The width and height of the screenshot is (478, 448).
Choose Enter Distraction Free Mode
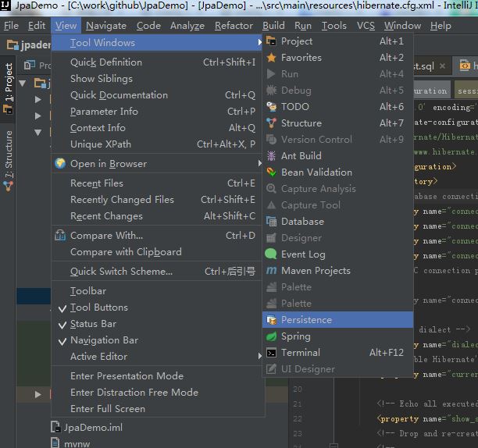[x=134, y=392]
